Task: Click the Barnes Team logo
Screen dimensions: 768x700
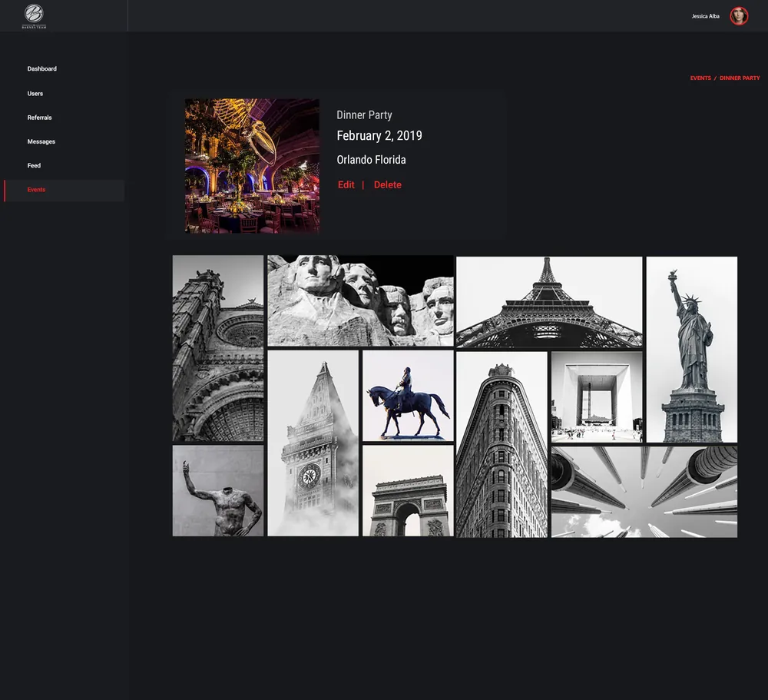Action: pos(35,16)
